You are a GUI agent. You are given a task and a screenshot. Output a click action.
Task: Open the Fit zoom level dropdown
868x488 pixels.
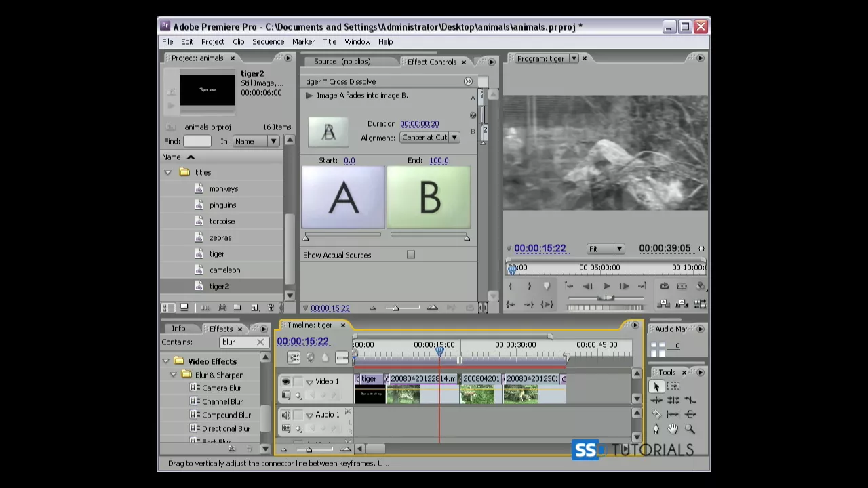pyautogui.click(x=606, y=249)
